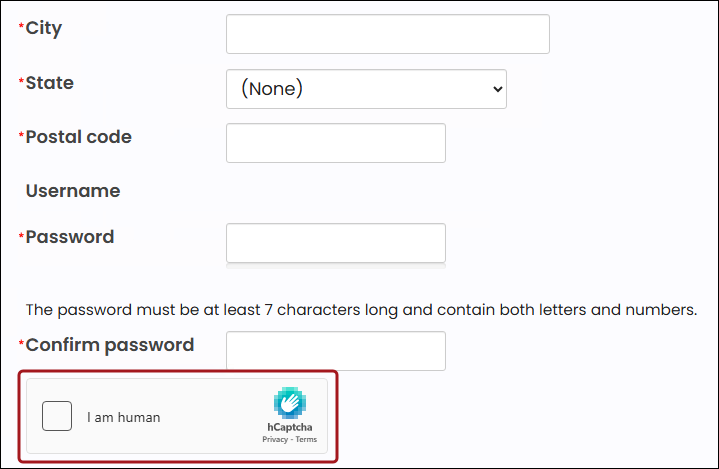Click the red asterisk beside City
Viewport: 719px width, 469px height.
[21, 28]
